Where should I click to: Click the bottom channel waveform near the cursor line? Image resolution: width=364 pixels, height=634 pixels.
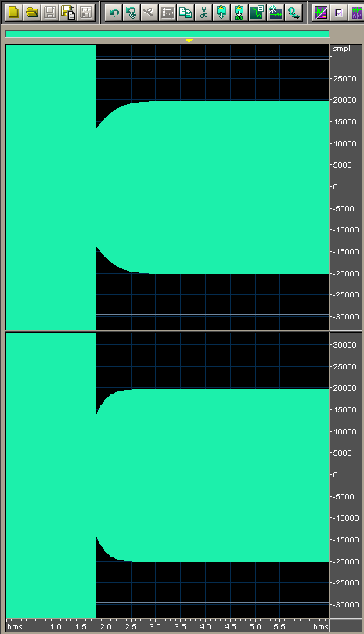click(189, 475)
